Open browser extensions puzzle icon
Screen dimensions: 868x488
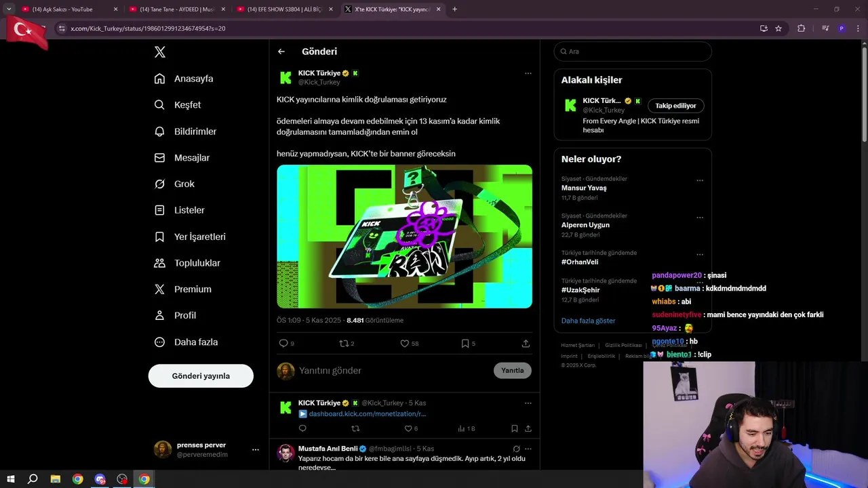click(x=802, y=28)
